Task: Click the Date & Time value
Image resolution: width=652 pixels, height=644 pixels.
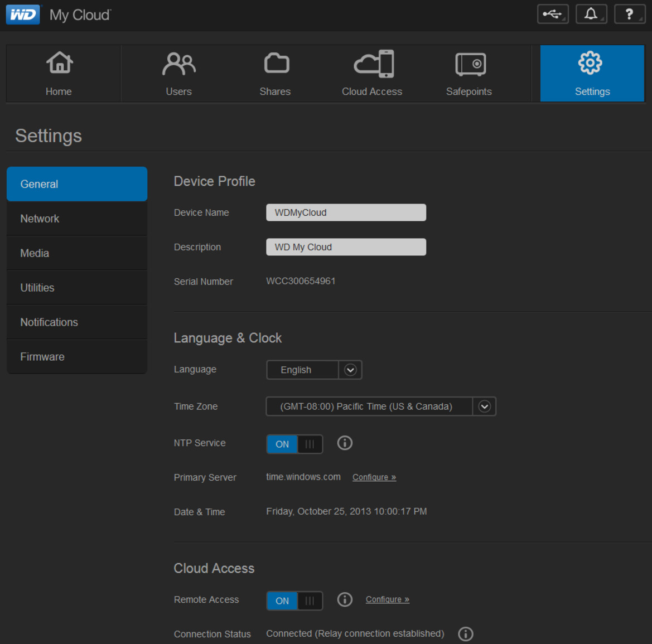Action: [x=346, y=511]
